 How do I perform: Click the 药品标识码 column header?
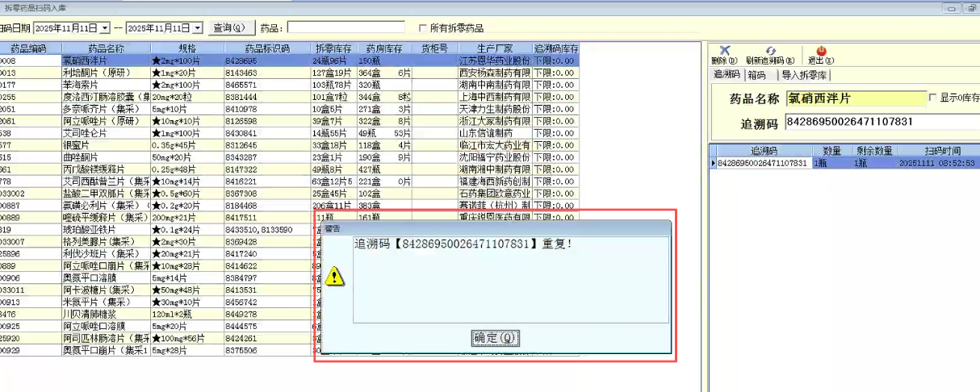267,48
